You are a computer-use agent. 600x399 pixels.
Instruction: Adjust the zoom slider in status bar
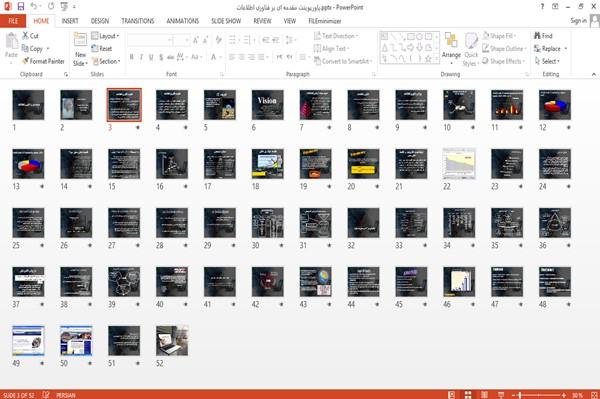point(520,395)
